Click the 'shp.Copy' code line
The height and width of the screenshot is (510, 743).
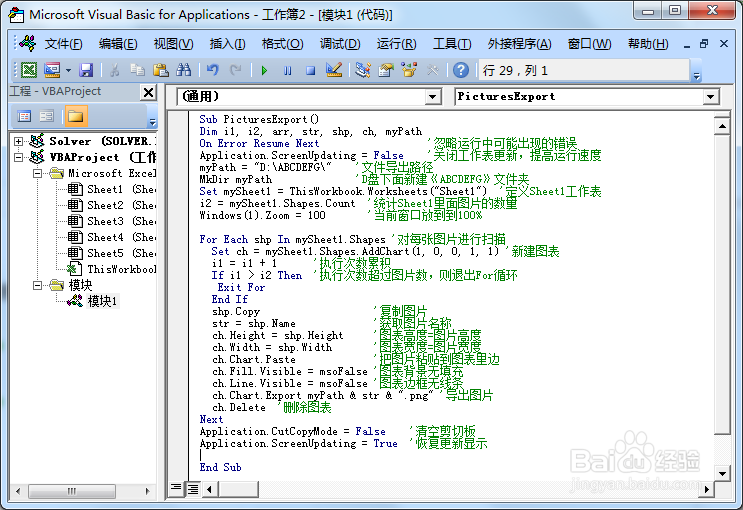tap(236, 312)
